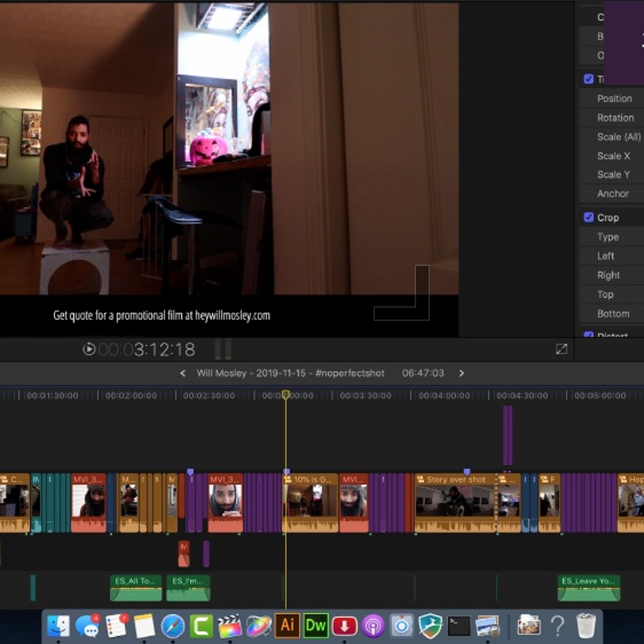
Task: Open the Trash in the dock
Action: [586, 625]
